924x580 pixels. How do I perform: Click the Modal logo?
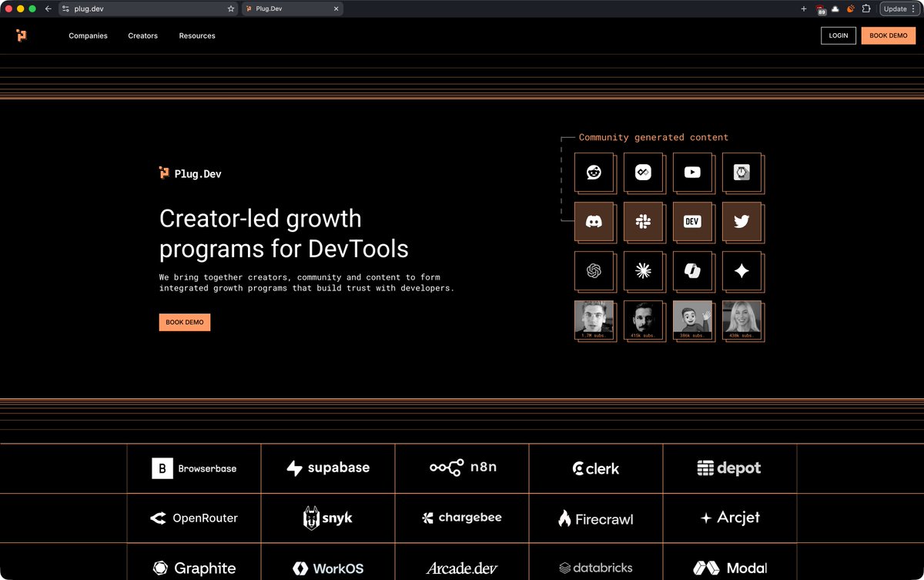pos(730,568)
